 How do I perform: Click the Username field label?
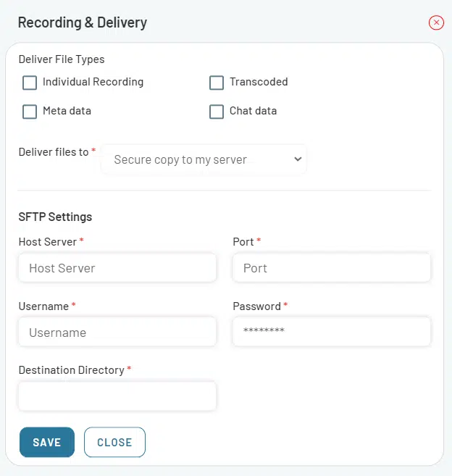[43, 306]
